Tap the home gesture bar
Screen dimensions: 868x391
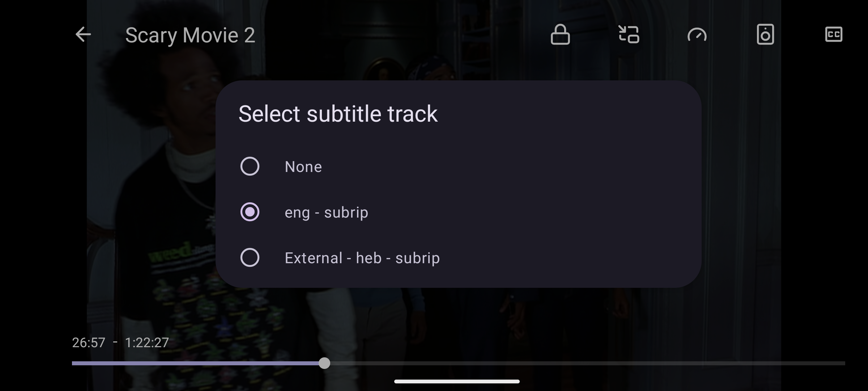pos(457,381)
